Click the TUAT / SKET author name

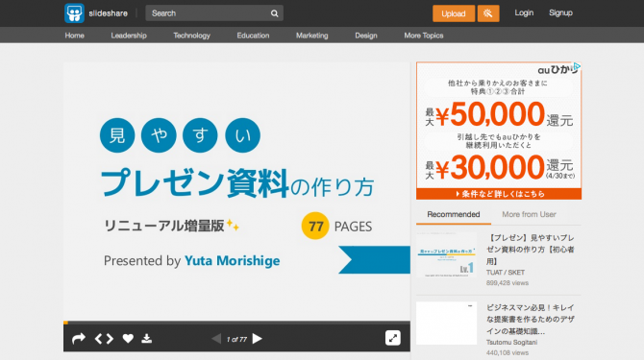click(x=506, y=273)
